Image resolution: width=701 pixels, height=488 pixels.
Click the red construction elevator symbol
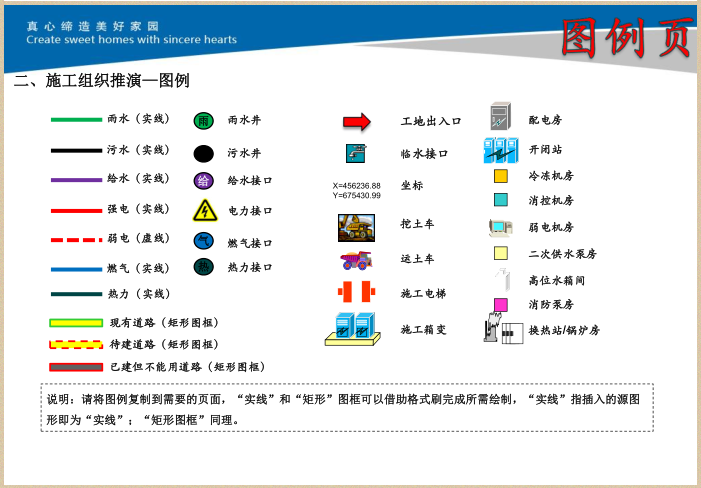pos(356,292)
